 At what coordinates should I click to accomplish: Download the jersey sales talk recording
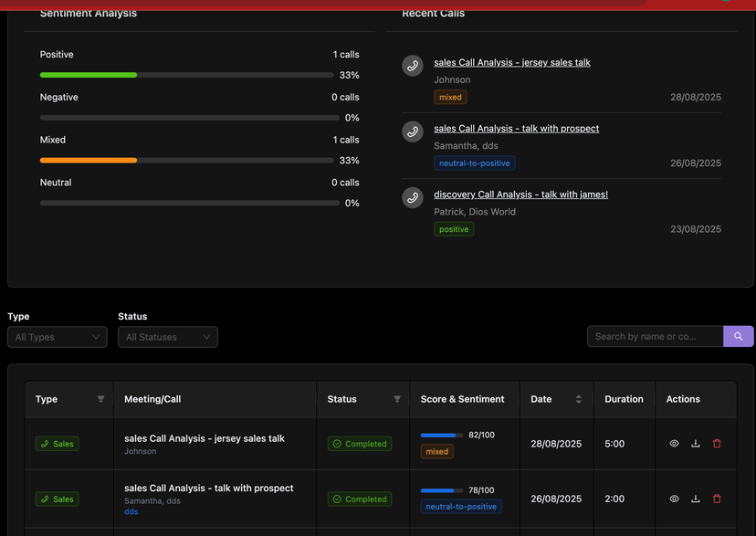pyautogui.click(x=696, y=443)
